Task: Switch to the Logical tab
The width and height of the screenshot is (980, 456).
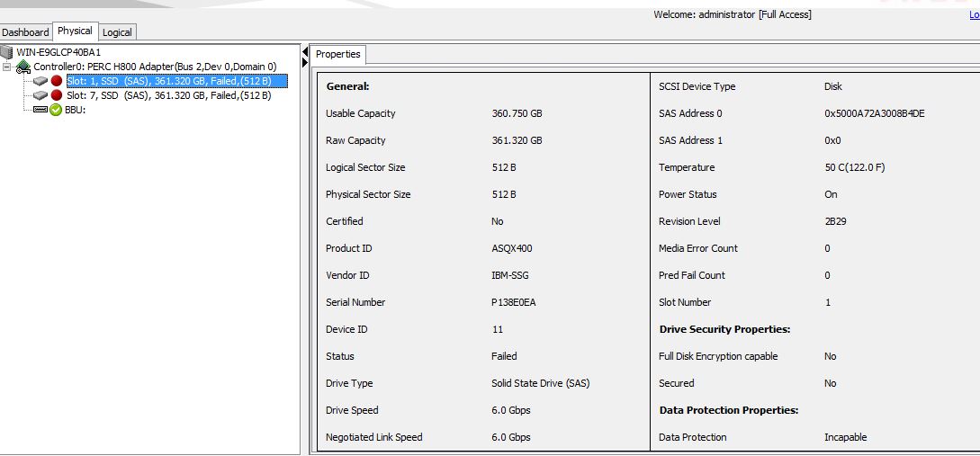Action: point(117,31)
